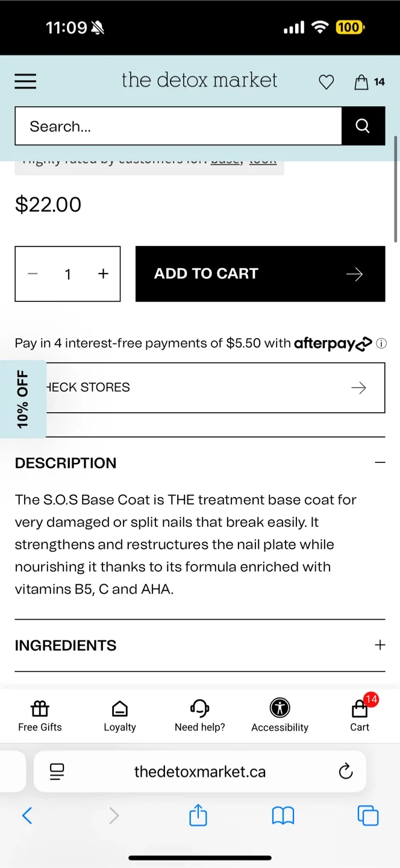Open the Loyalty program icon
400x868 pixels.
click(120, 715)
